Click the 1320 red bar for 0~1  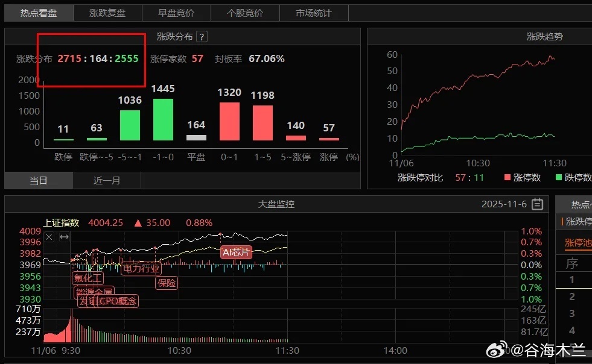(x=229, y=122)
